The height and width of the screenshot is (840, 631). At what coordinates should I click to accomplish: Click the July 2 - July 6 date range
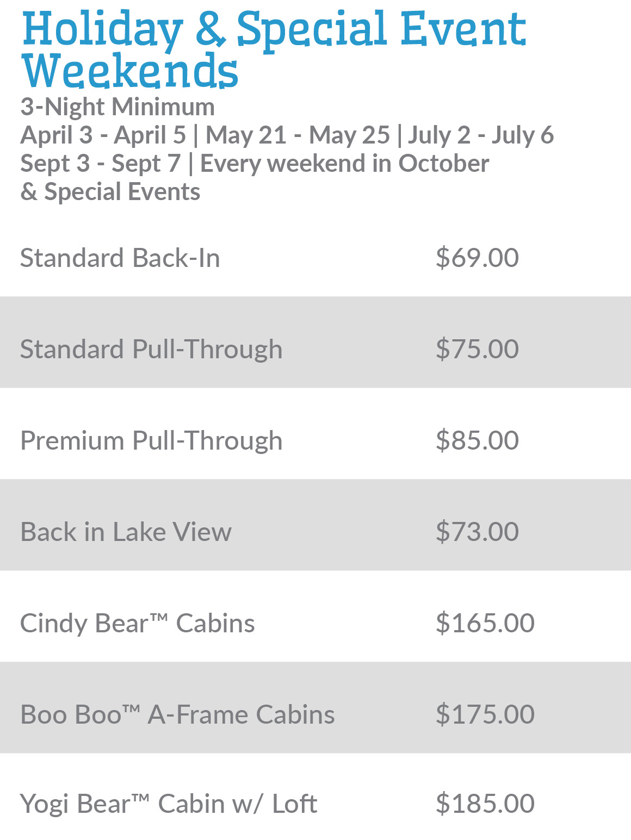(480, 135)
